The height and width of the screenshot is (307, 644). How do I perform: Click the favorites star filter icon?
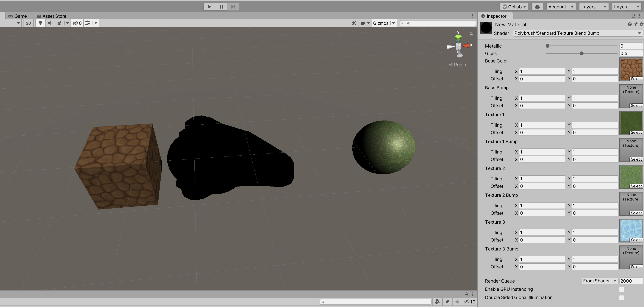click(x=457, y=302)
